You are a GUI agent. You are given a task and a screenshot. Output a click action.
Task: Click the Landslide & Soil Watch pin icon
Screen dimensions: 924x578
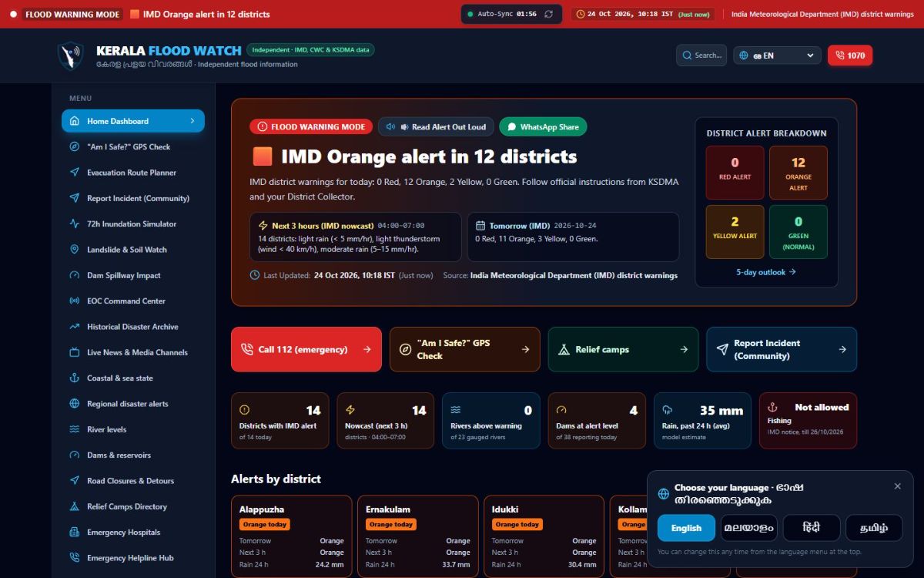click(75, 250)
